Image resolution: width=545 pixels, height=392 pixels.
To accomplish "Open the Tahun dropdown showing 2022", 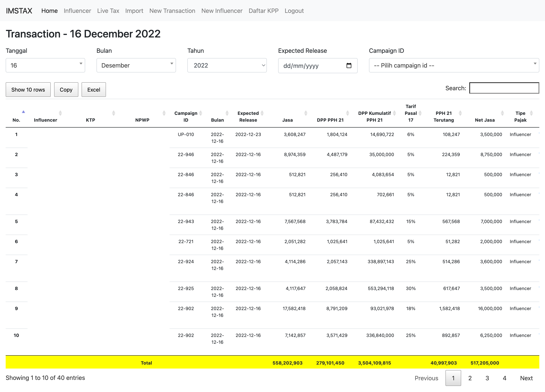I will [x=227, y=65].
